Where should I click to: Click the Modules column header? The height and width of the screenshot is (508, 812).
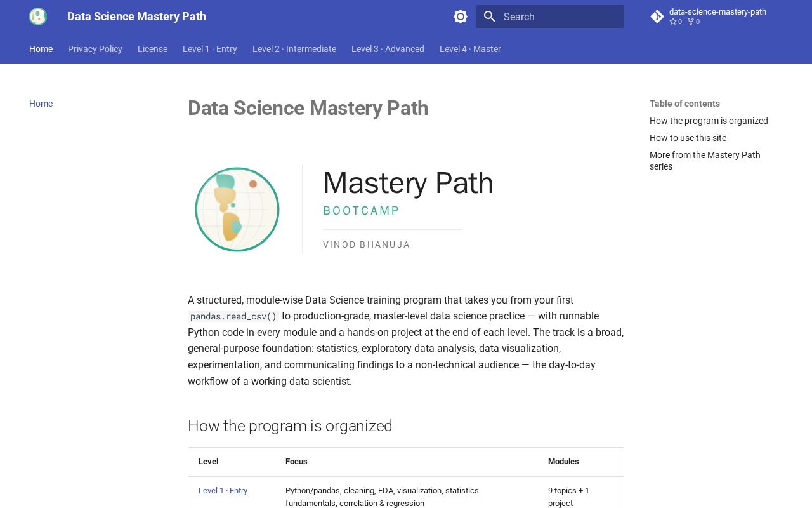(x=563, y=462)
